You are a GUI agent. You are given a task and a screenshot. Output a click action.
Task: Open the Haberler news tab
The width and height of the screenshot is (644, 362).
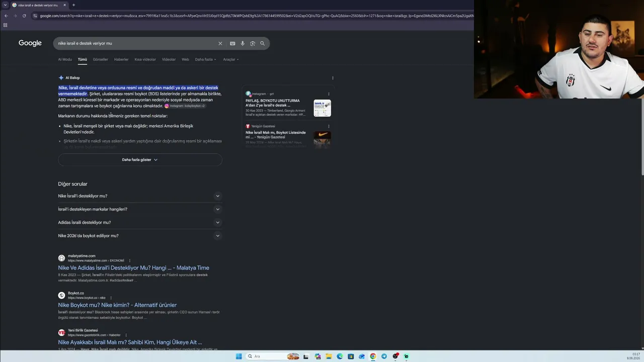121,59
